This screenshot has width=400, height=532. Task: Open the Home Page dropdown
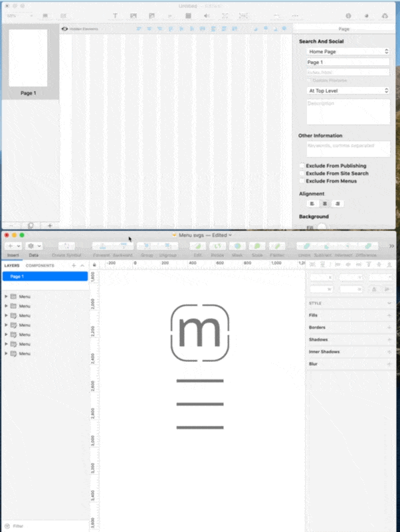[x=348, y=51]
